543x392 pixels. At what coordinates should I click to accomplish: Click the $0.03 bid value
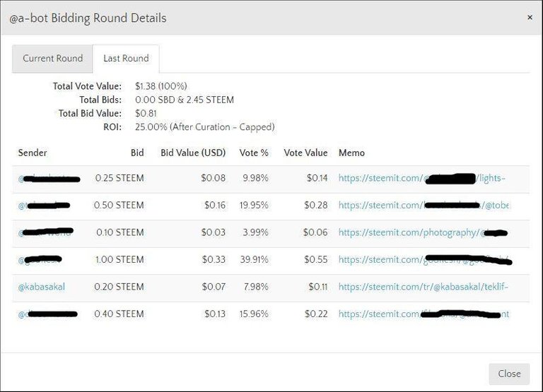(214, 232)
